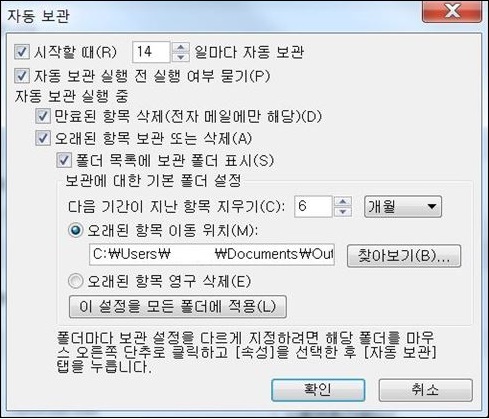The height and width of the screenshot is (419, 489).
Task: Click the down arrow of the months spinner
Action: tap(343, 211)
